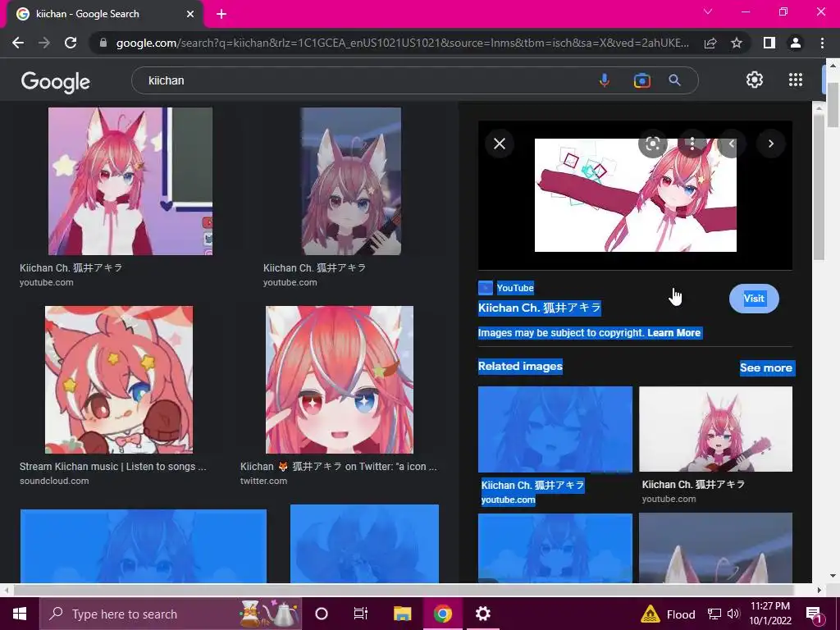Open the large preview image
The width and height of the screenshot is (840, 630).
[x=636, y=195]
